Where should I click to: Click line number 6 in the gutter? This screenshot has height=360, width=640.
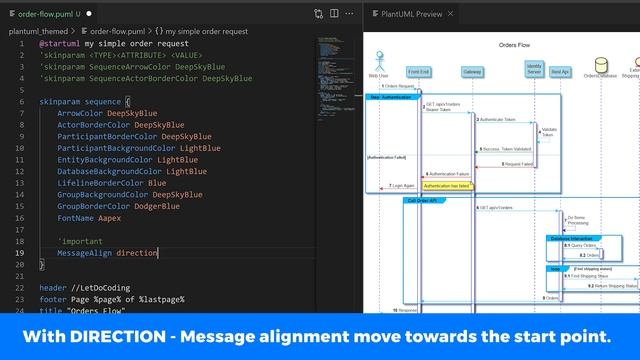coord(22,101)
